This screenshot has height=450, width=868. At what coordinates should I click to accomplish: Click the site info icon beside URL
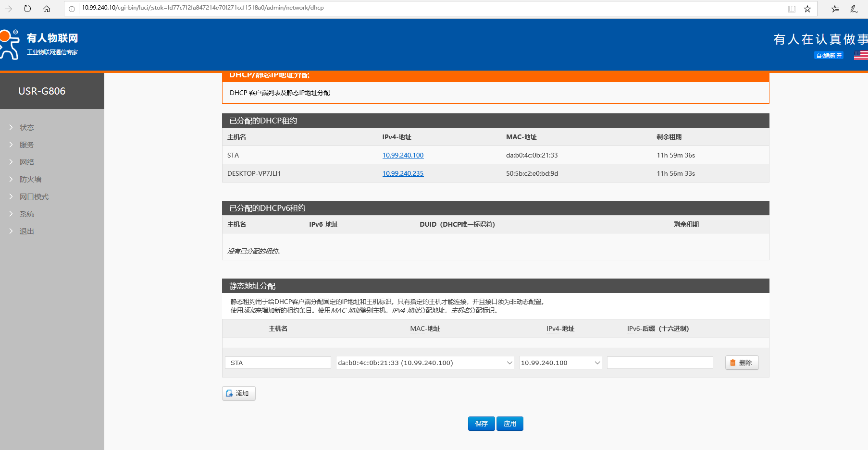pos(72,9)
